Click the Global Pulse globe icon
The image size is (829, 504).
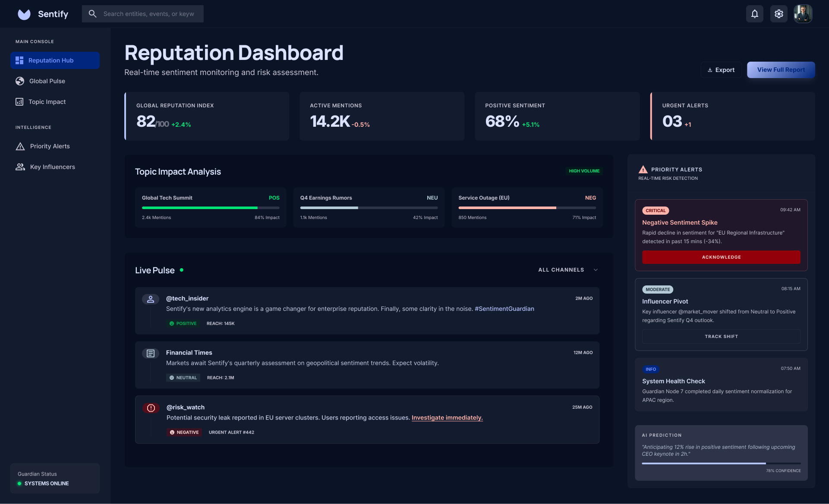[x=20, y=81]
